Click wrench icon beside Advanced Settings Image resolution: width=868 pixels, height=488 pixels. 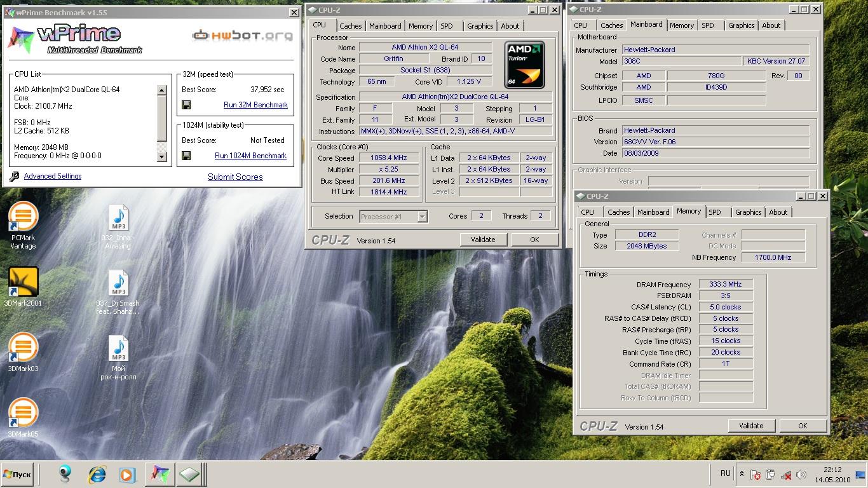(14, 177)
